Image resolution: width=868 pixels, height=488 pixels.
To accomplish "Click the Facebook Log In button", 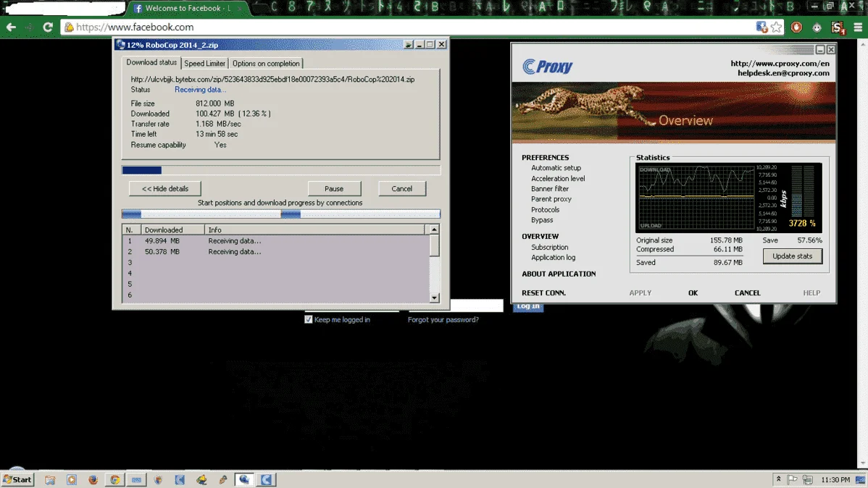I will [x=528, y=307].
